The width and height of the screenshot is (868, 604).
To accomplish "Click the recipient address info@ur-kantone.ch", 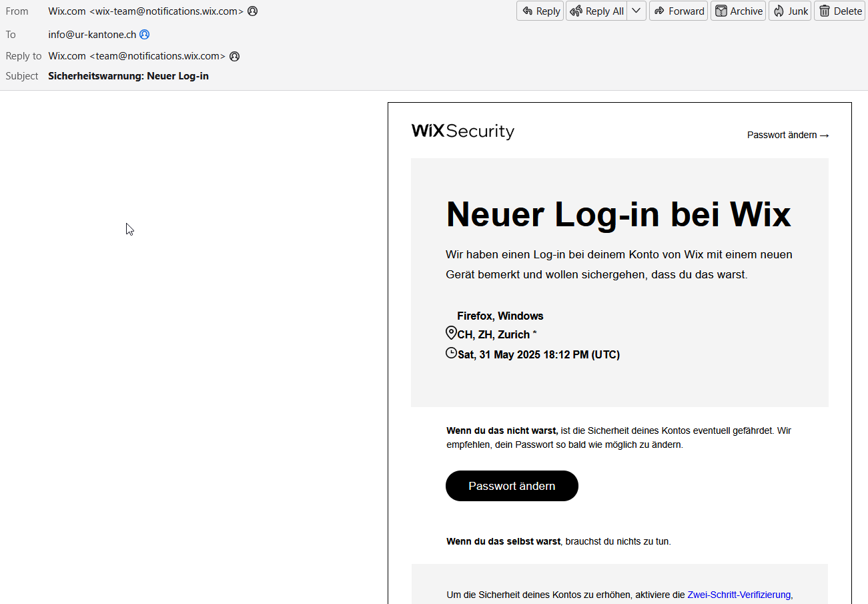I will point(92,34).
